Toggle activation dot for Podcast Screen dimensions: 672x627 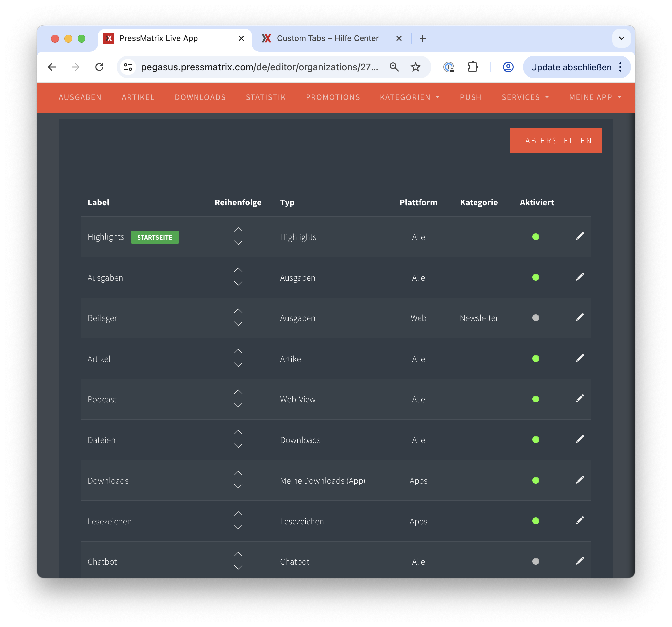(535, 399)
